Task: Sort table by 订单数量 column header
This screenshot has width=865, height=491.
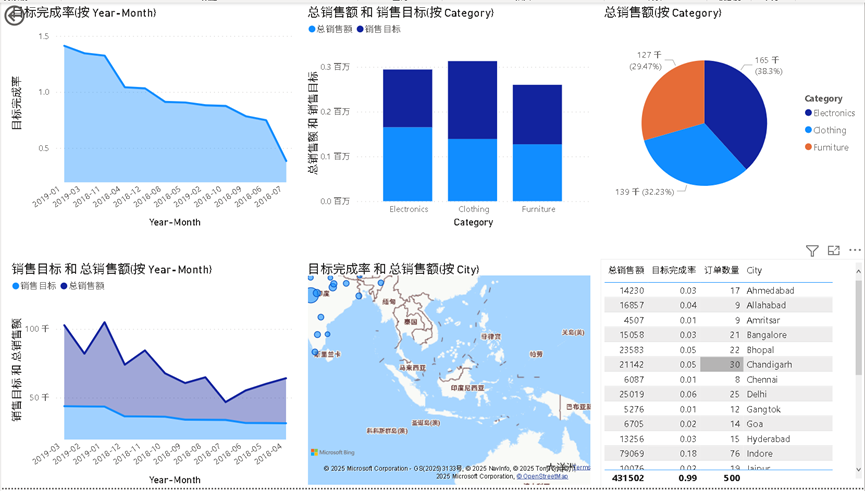Action: tap(722, 270)
